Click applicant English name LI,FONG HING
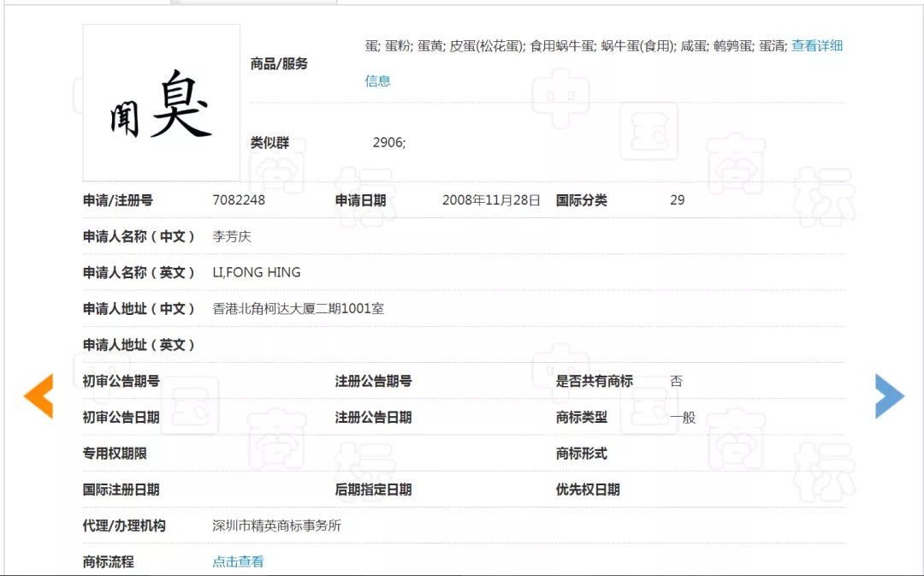 click(x=257, y=272)
